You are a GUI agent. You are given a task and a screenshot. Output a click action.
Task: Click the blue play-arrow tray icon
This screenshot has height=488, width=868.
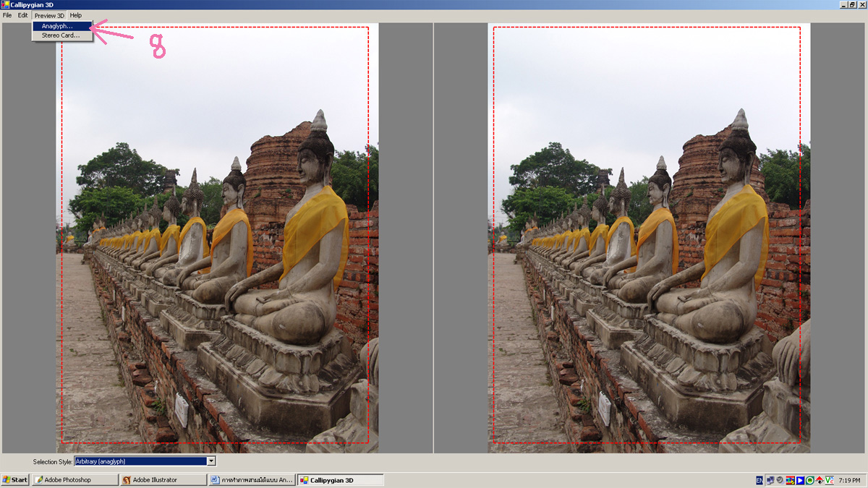pyautogui.click(x=801, y=480)
